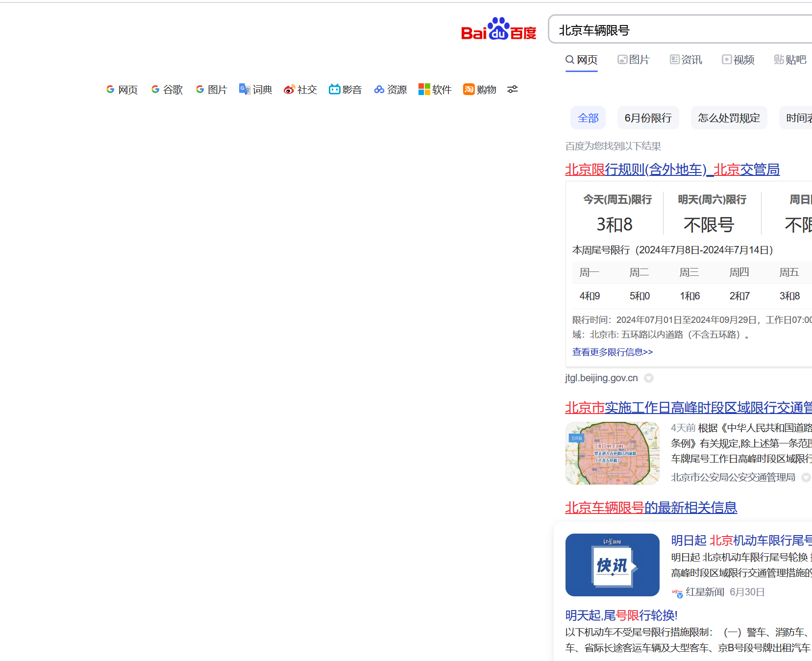812x661 pixels.
Task: Open the Google 网页 search shortcut
Action: (x=122, y=90)
